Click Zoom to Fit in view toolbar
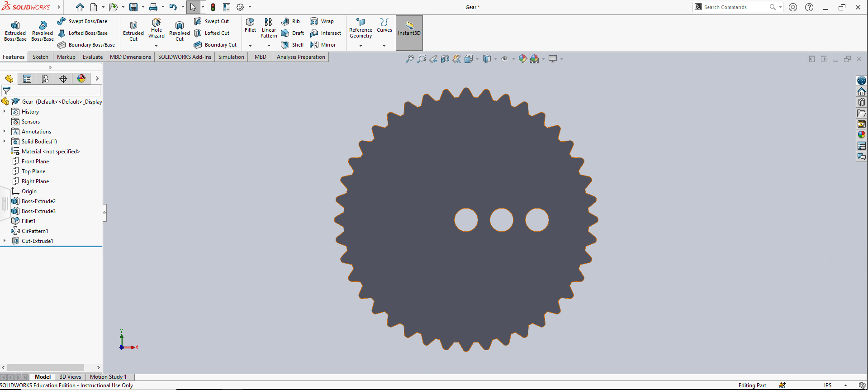The width and height of the screenshot is (868, 390). click(x=409, y=59)
